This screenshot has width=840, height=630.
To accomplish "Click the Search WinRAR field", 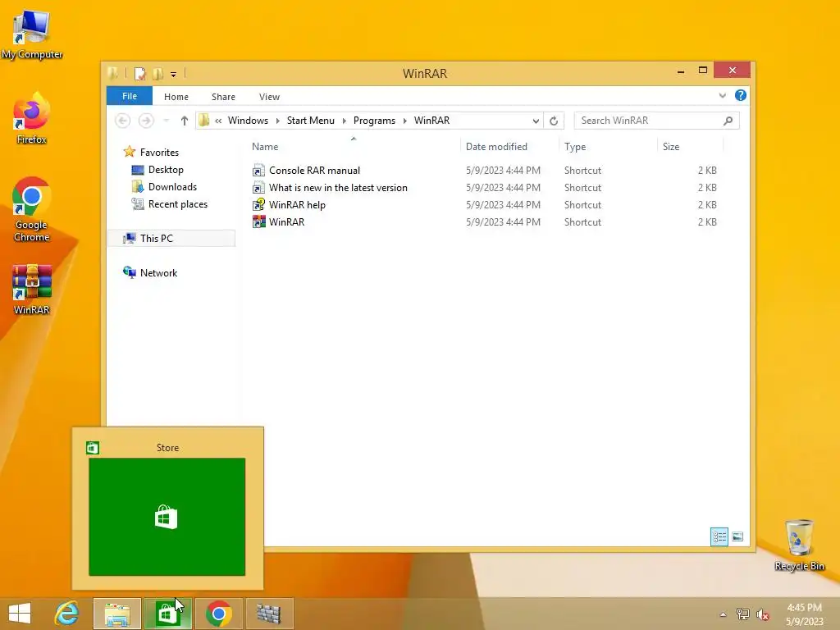I will [657, 121].
